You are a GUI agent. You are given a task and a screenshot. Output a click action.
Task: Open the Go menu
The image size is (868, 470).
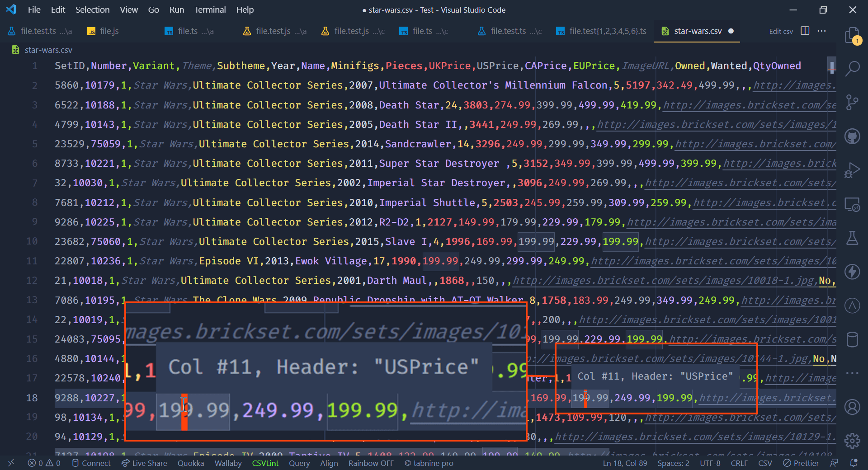[x=154, y=9]
